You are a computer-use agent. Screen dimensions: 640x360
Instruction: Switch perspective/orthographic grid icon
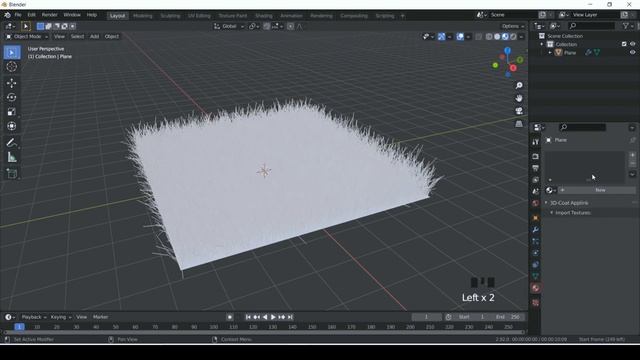tap(519, 124)
